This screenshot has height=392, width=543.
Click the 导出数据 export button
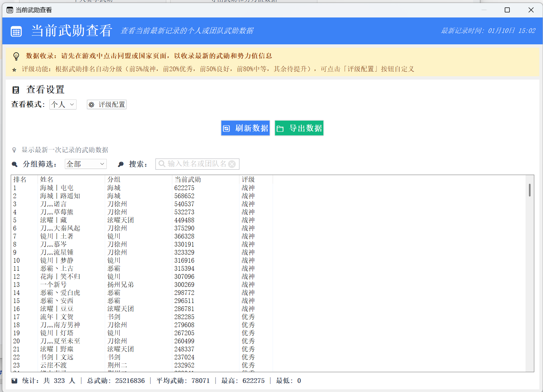299,128
